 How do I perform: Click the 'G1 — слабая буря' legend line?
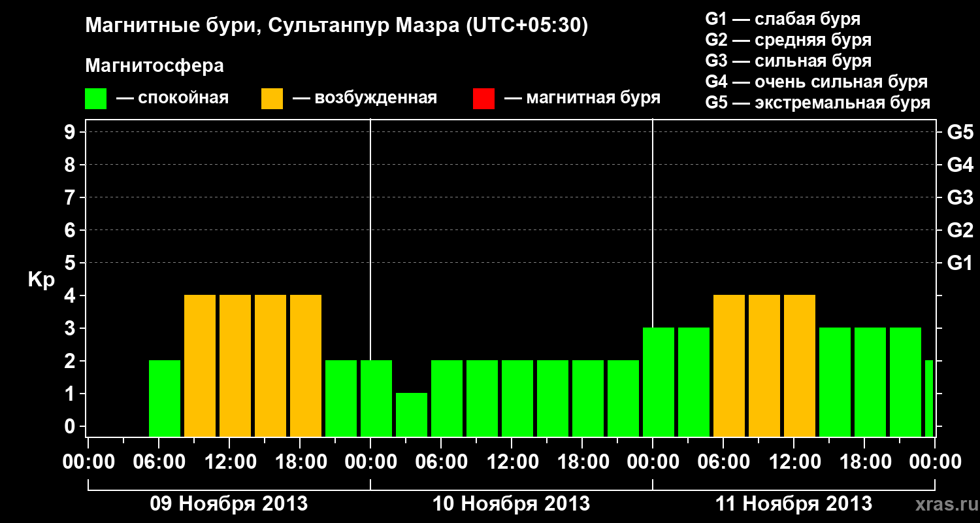(x=783, y=18)
